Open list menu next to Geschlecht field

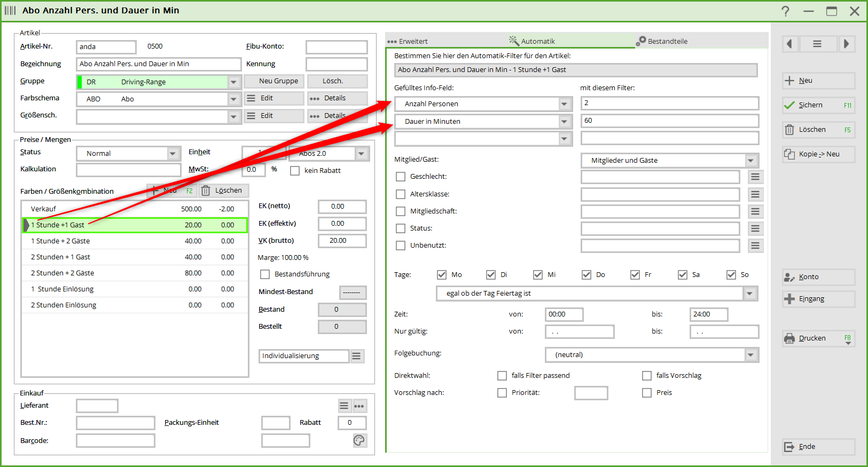point(755,177)
